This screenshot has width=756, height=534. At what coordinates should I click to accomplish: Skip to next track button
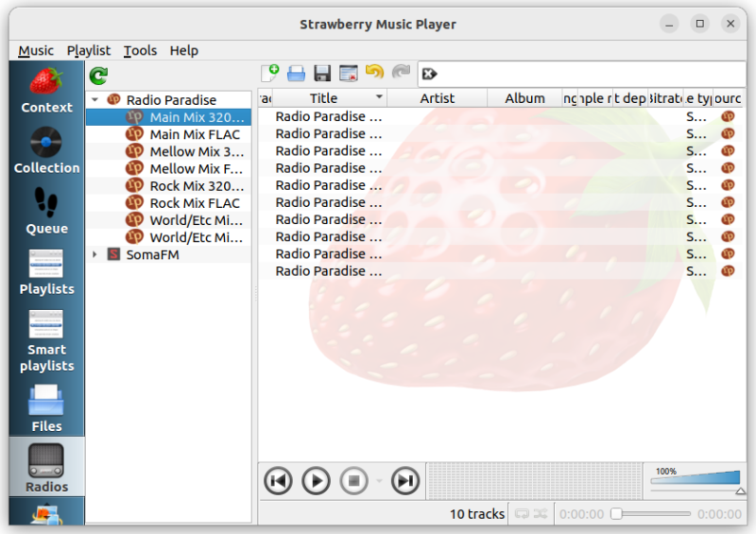click(x=405, y=481)
